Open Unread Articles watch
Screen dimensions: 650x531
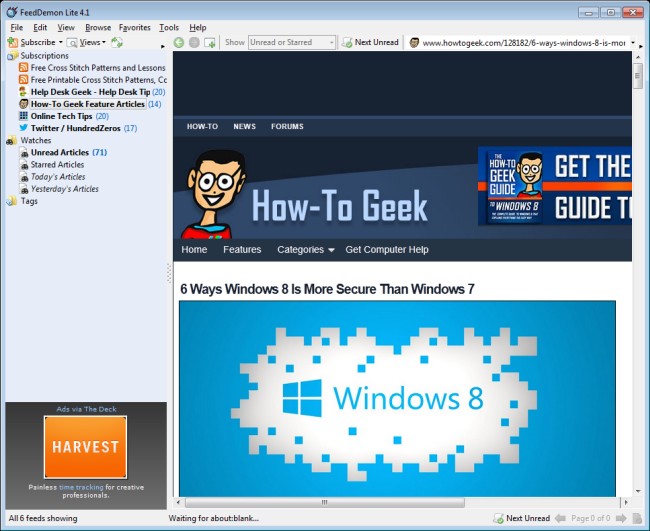click(x=60, y=152)
